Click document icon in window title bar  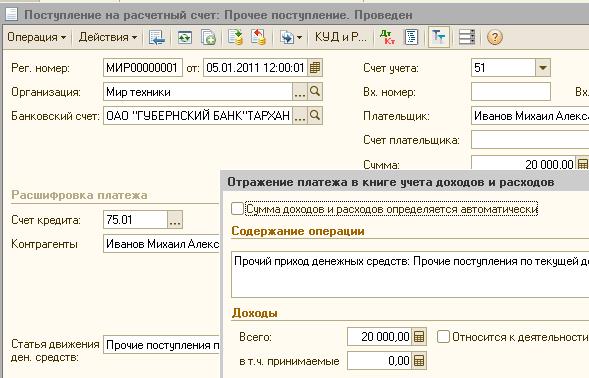[x=12, y=14]
